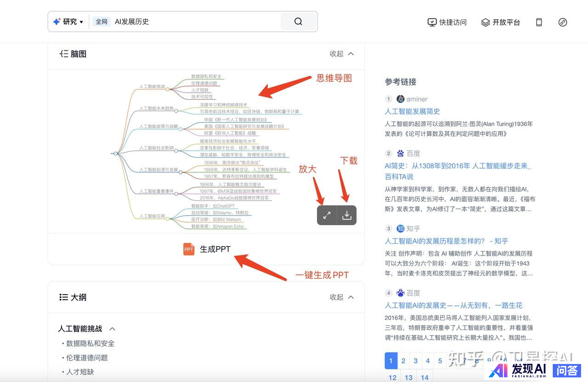
Task: Open the 研究 mode dropdown
Action: pyautogui.click(x=68, y=22)
